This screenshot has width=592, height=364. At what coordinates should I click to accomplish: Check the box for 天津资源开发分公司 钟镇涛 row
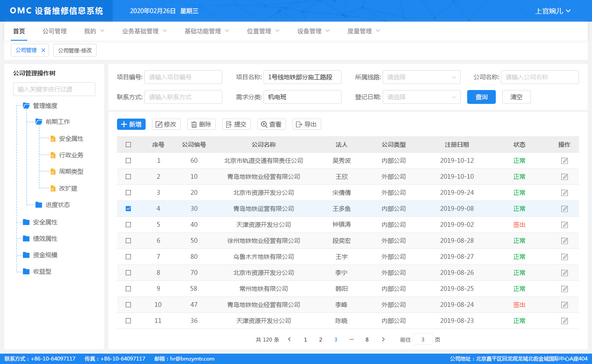(x=128, y=225)
